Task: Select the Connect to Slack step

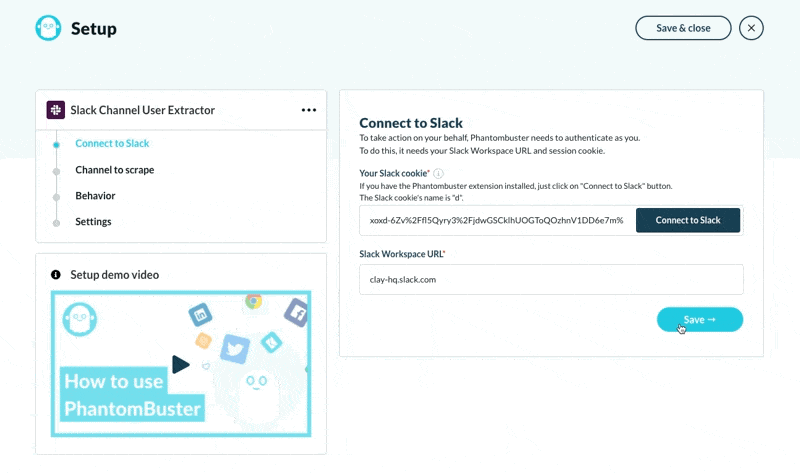Action: coord(112,143)
